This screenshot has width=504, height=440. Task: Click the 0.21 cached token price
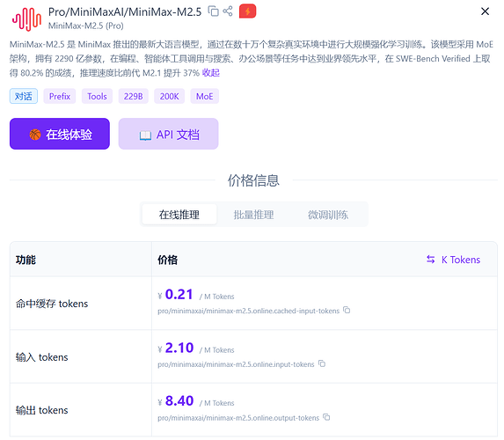click(x=179, y=294)
